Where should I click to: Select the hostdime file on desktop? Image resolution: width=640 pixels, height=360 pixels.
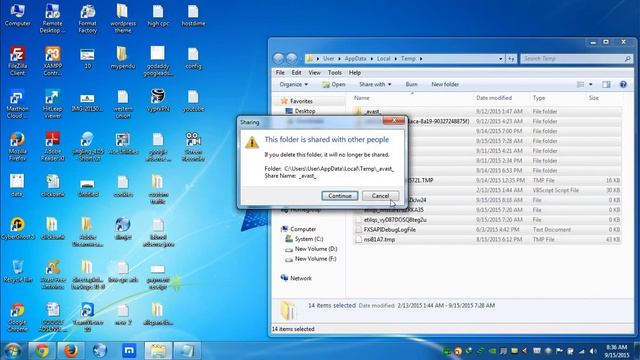click(193, 16)
